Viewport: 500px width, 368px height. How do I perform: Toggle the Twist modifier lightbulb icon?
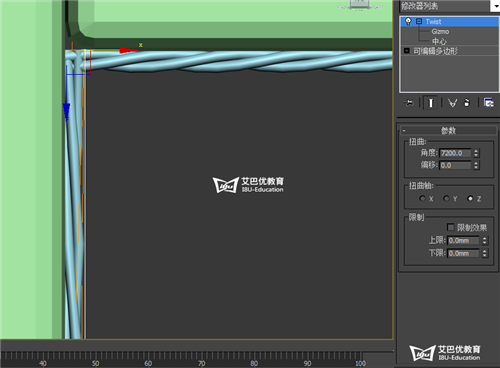click(408, 22)
